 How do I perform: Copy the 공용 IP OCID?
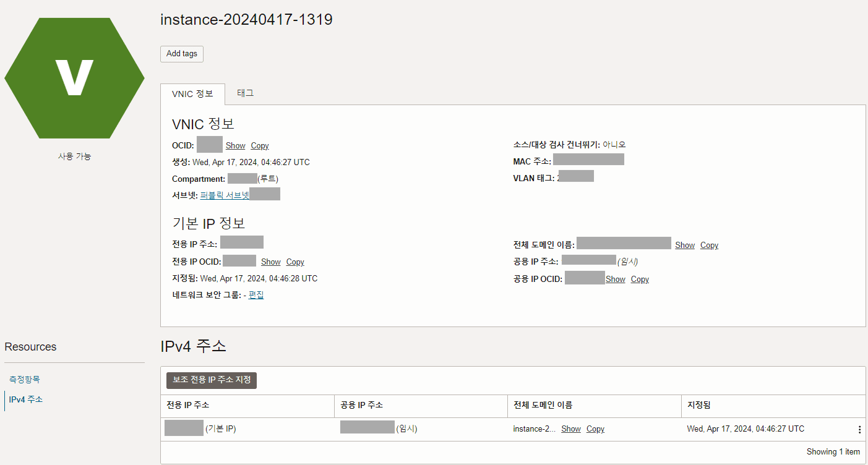640,279
